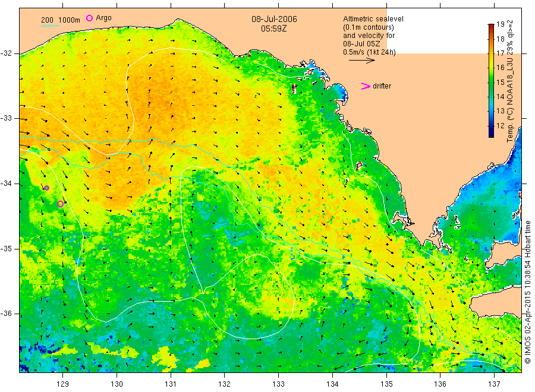Click the time label 05:59Z
Image resolution: width=535 pixels, height=392 pixels.
[x=274, y=29]
